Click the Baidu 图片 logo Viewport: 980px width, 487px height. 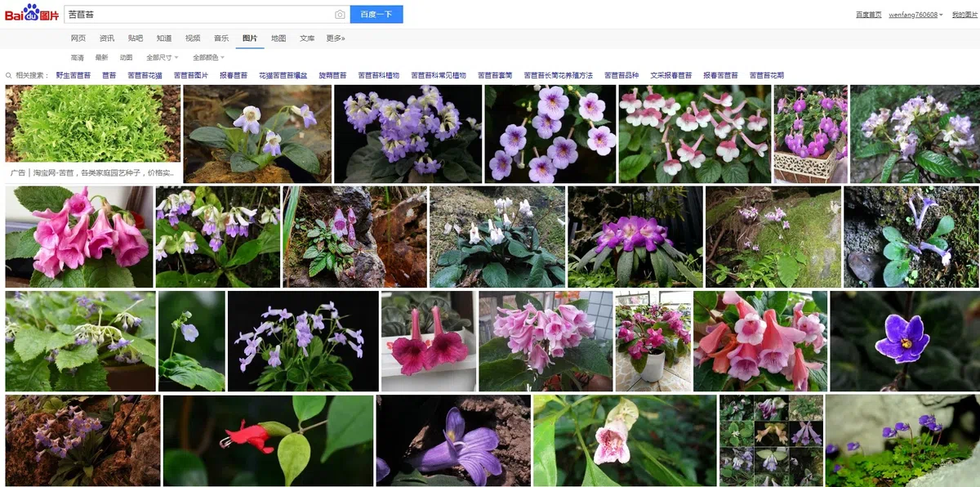click(32, 14)
